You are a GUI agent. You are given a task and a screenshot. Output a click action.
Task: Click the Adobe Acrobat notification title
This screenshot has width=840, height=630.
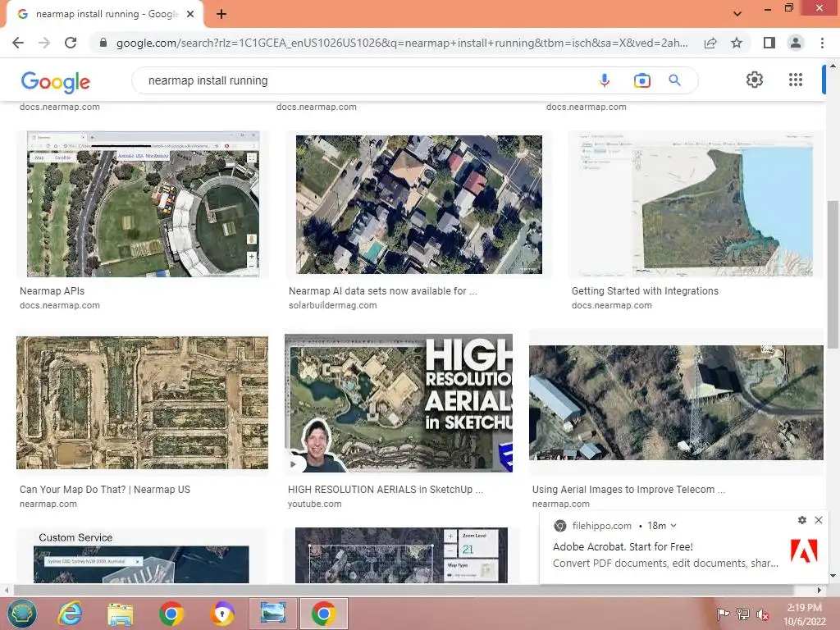click(623, 547)
